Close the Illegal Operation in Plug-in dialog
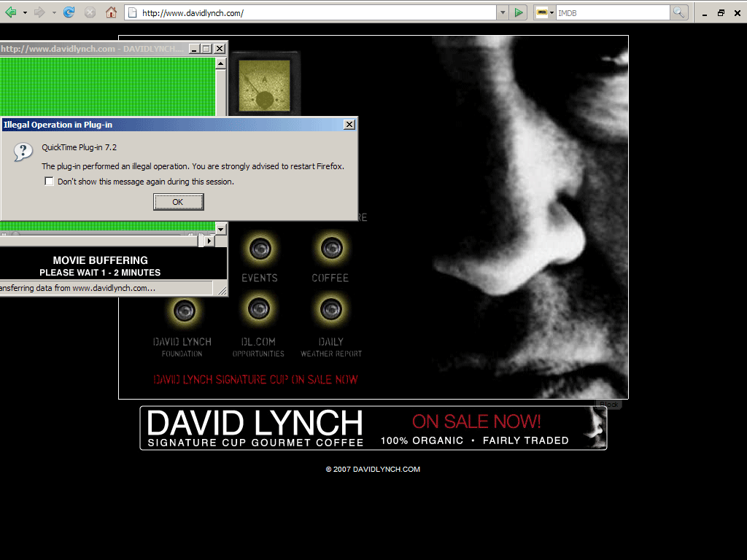The height and width of the screenshot is (560, 747). tap(349, 124)
